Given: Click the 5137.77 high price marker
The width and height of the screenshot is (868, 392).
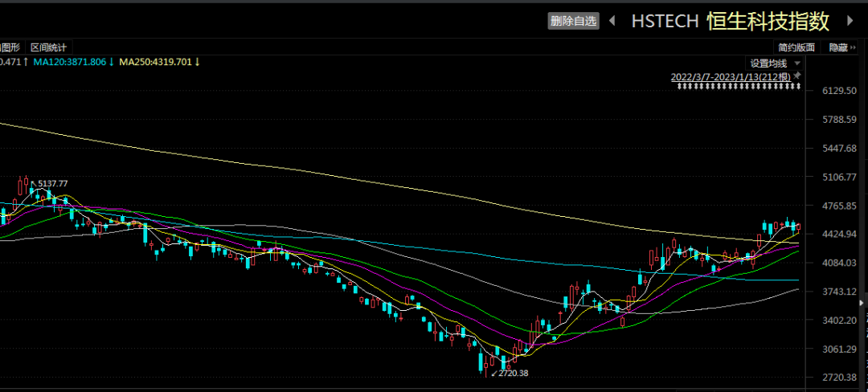Looking at the screenshot, I should pyautogui.click(x=52, y=184).
